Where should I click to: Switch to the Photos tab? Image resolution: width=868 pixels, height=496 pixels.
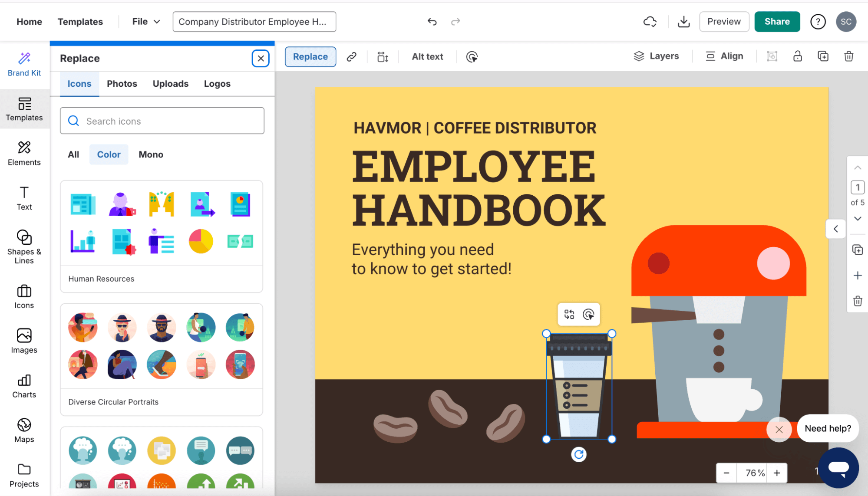pyautogui.click(x=122, y=83)
